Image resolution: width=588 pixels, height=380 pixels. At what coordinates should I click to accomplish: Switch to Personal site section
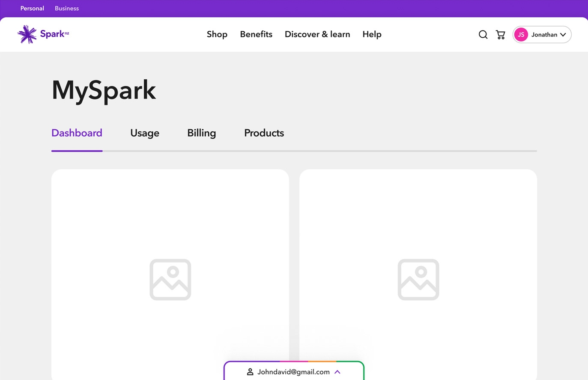(32, 8)
